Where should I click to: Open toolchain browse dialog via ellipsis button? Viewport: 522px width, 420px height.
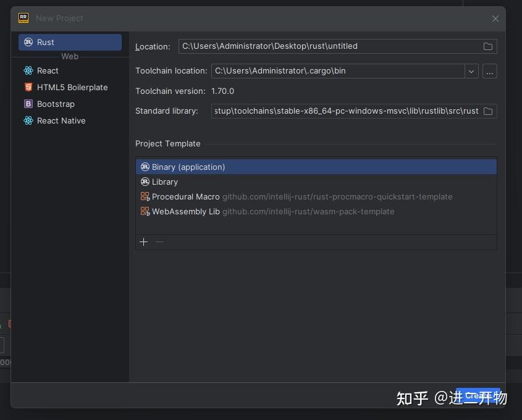point(490,71)
